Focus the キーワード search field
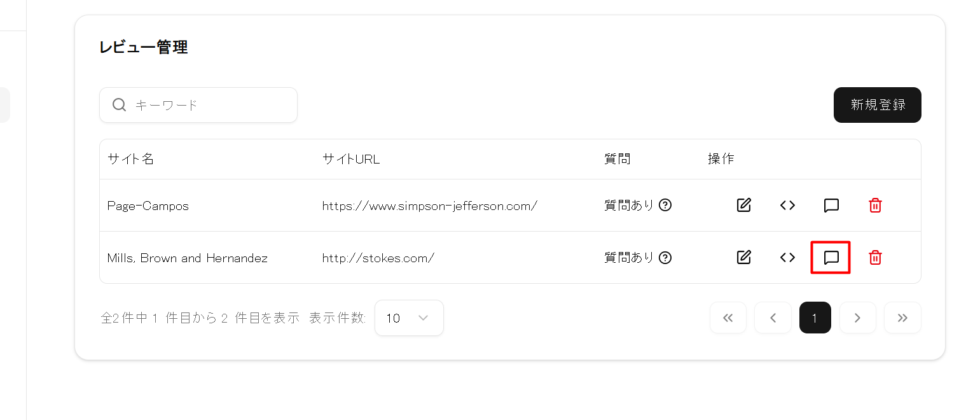The image size is (980, 420). click(x=210, y=105)
